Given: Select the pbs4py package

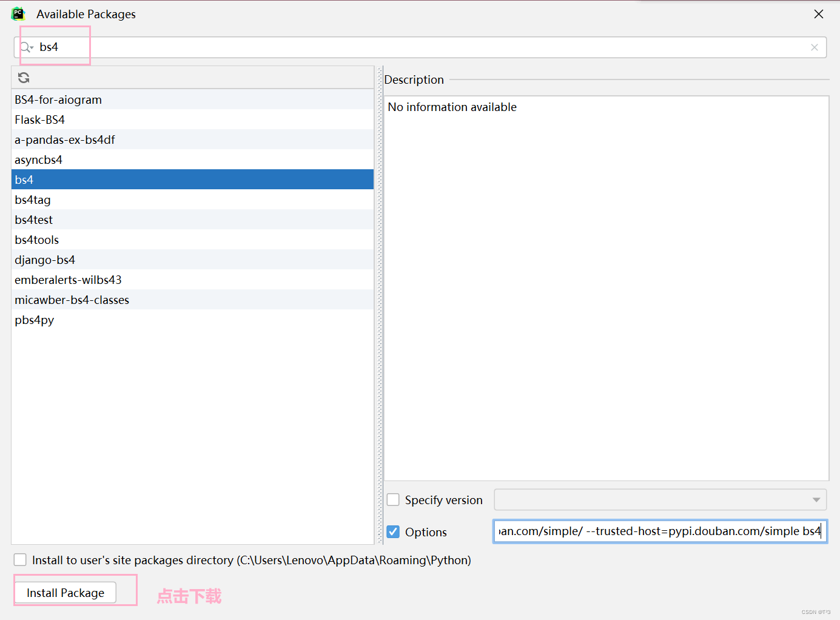Looking at the screenshot, I should [192, 320].
